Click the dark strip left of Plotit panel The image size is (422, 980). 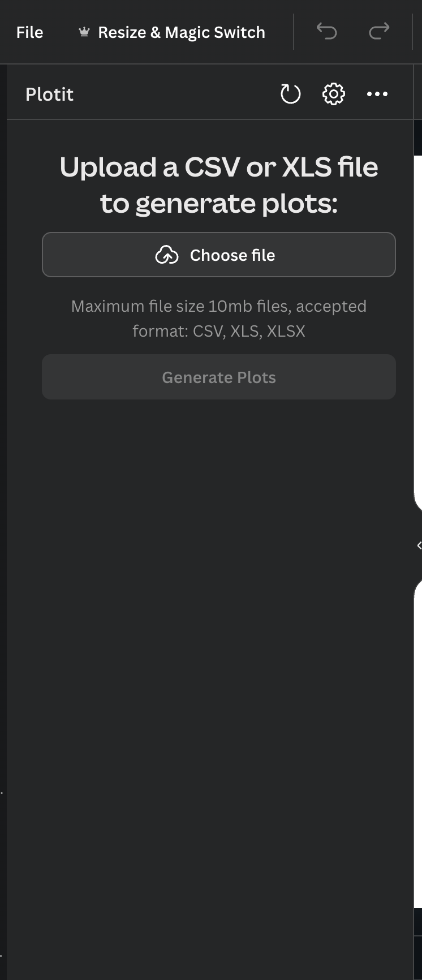(3, 509)
